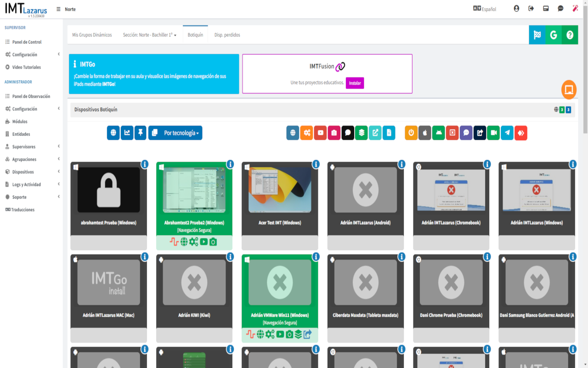Viewport: 588px width, 368px height.
Task: Click the magic wand icon in header
Action: point(575,9)
